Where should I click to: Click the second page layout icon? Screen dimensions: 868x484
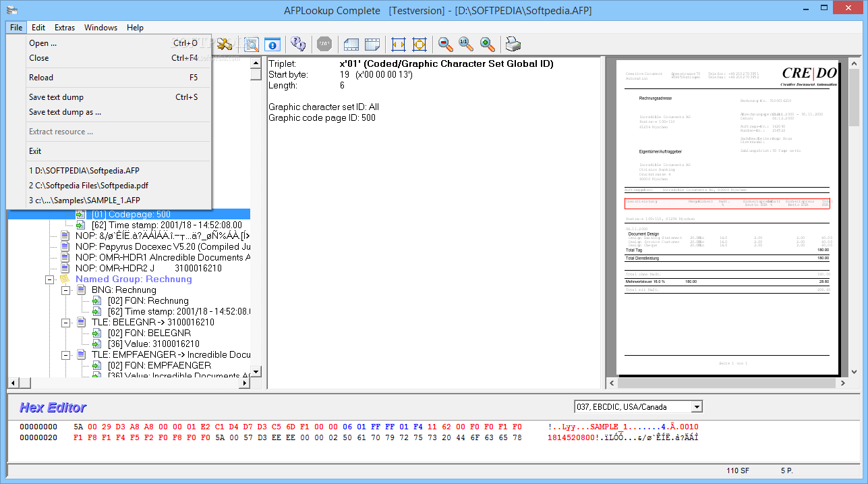point(372,45)
